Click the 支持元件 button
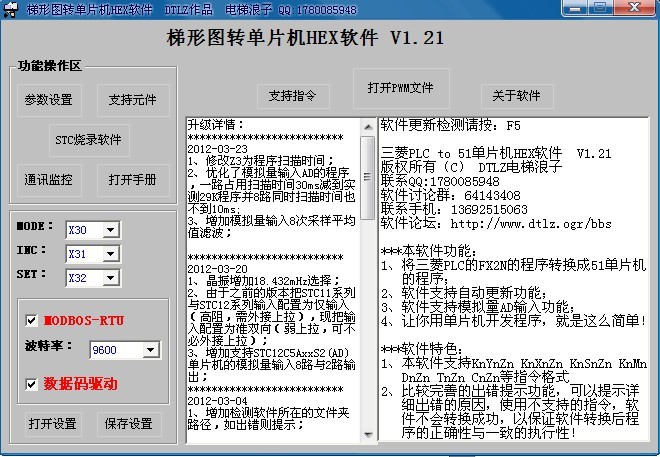660x457 pixels. click(132, 100)
